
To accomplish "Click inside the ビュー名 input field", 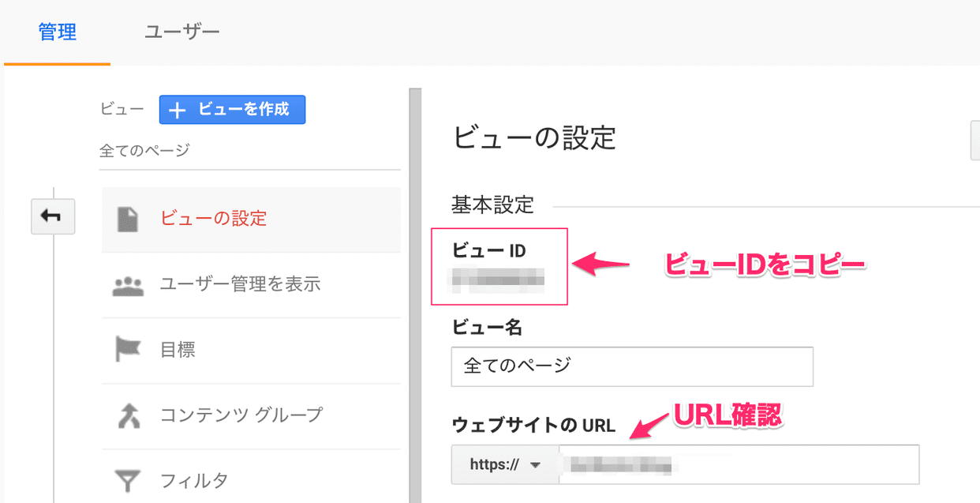I will [631, 366].
